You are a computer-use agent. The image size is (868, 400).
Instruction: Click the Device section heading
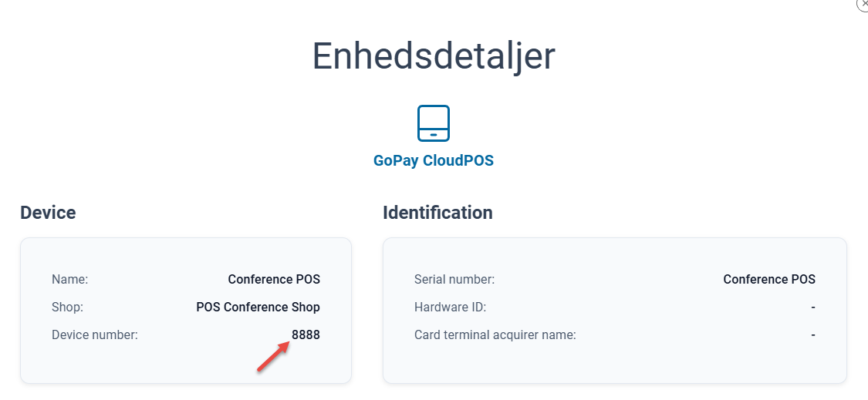pos(48,213)
